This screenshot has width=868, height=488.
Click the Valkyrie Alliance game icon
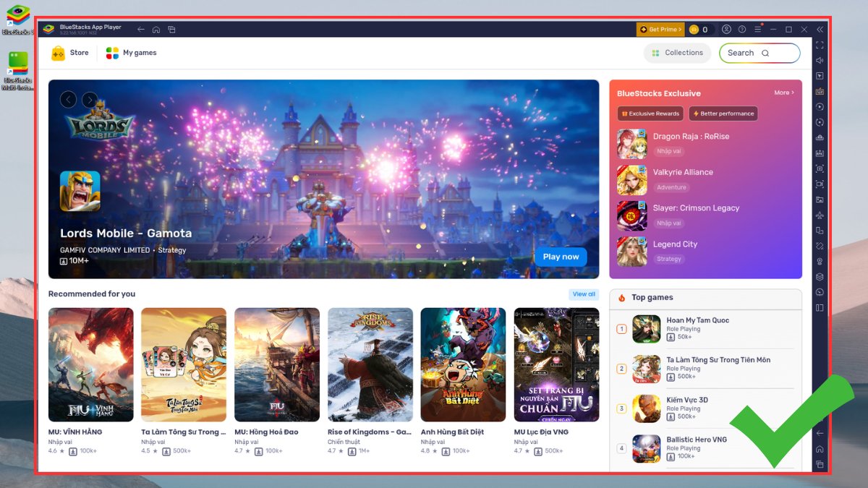click(x=631, y=180)
